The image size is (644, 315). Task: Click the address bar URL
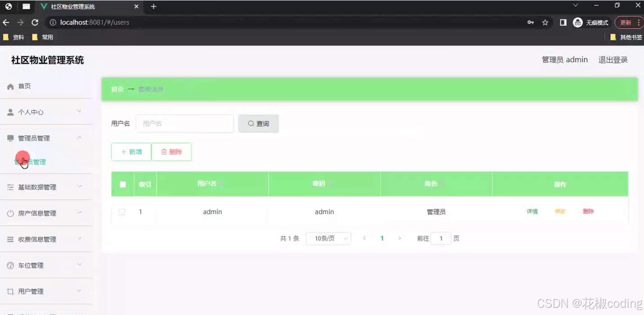tap(95, 23)
